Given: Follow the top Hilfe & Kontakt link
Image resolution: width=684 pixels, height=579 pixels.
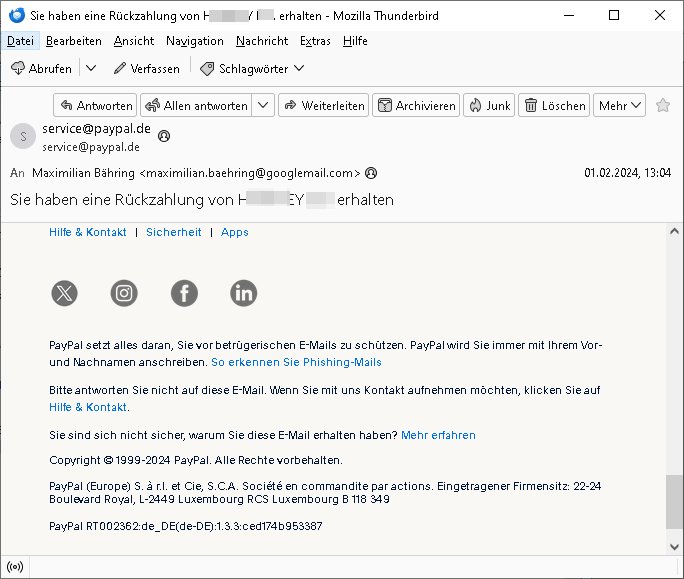Looking at the screenshot, I should (x=88, y=232).
